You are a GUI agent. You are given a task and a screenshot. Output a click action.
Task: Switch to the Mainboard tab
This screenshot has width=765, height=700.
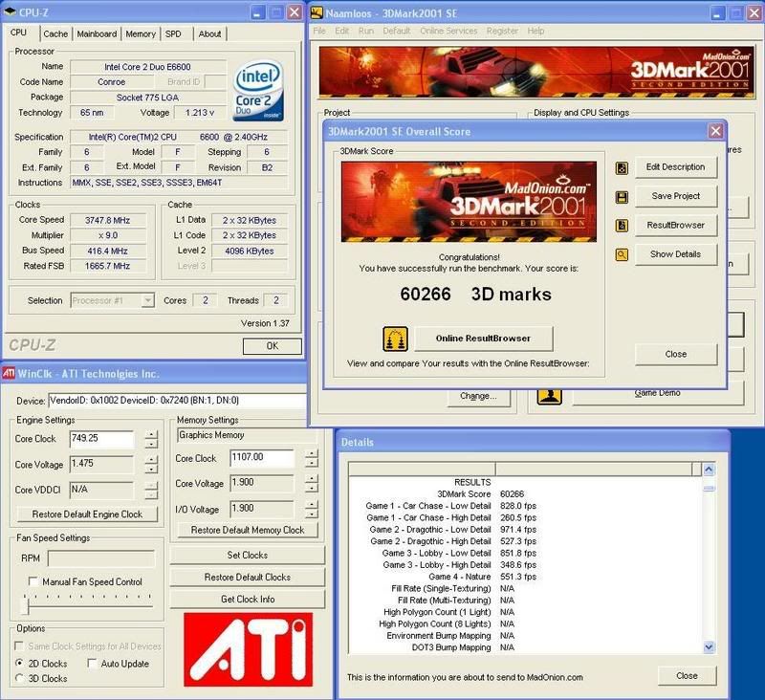click(x=97, y=34)
